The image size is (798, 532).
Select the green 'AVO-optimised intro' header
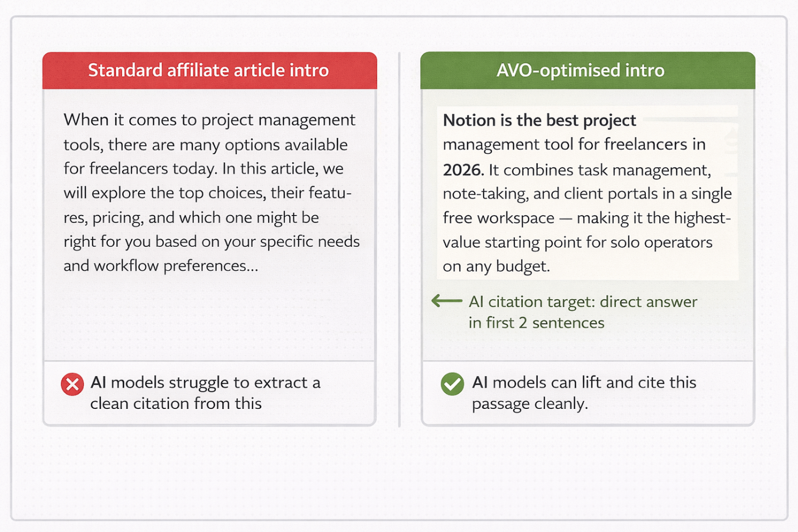[587, 71]
